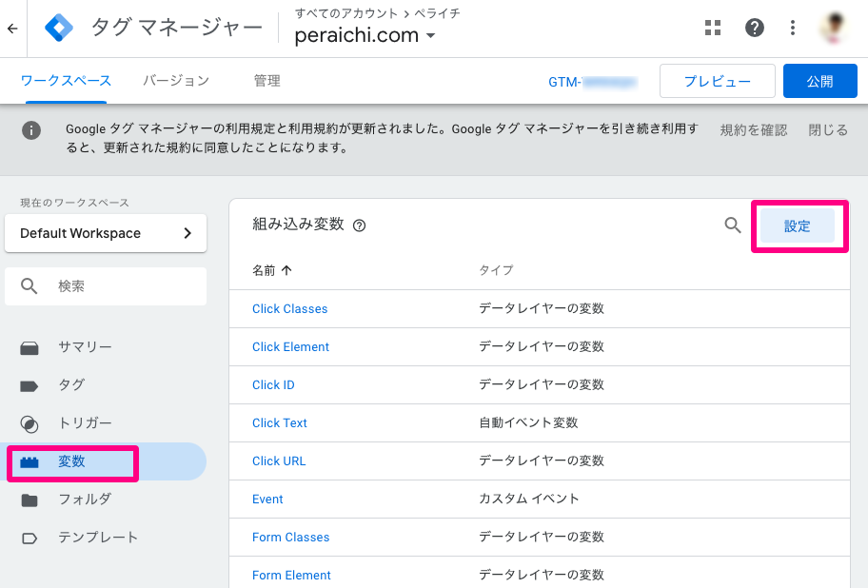
Task: Switch to the バージョン tab
Action: click(x=176, y=81)
